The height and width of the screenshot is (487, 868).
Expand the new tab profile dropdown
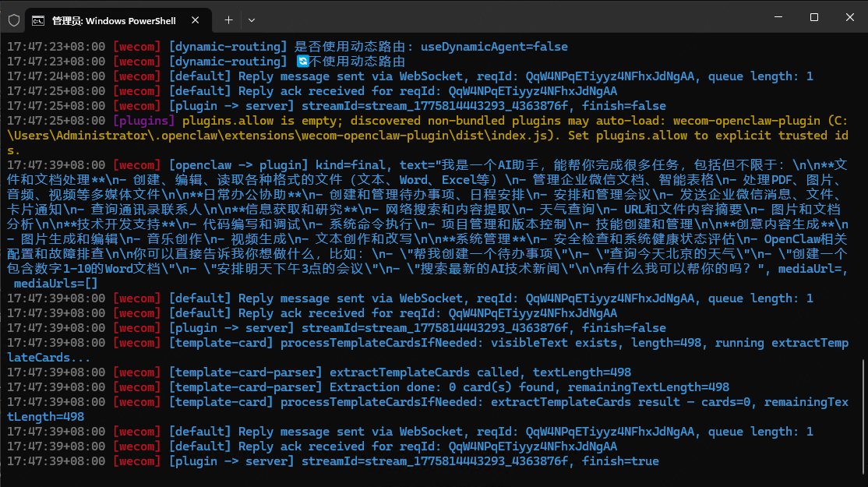pos(252,20)
